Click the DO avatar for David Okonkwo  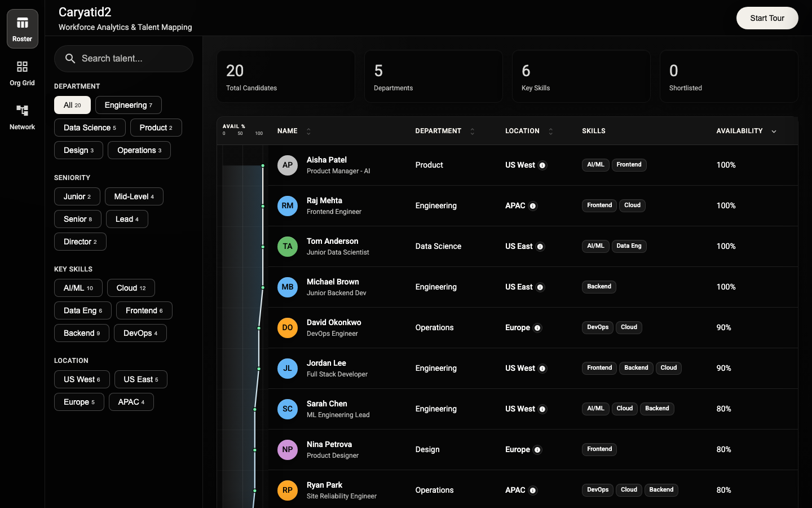pos(288,328)
